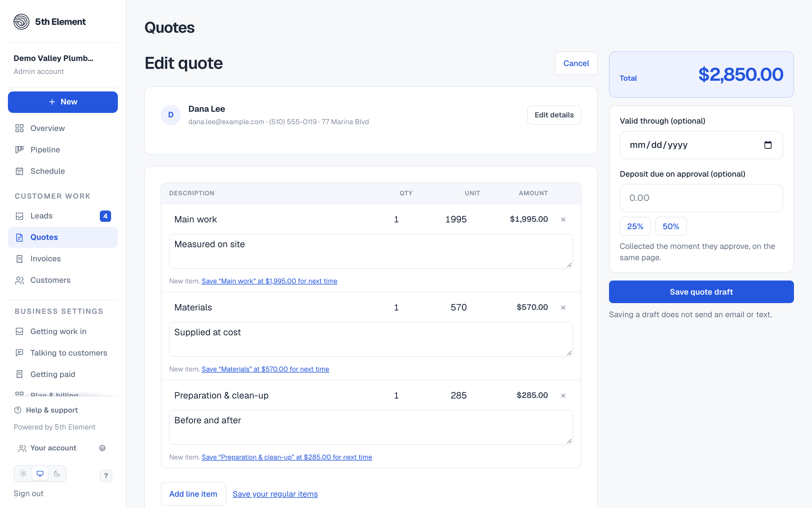Click the $570.00 Materials amount
Image resolution: width=812 pixels, height=508 pixels.
point(532,307)
